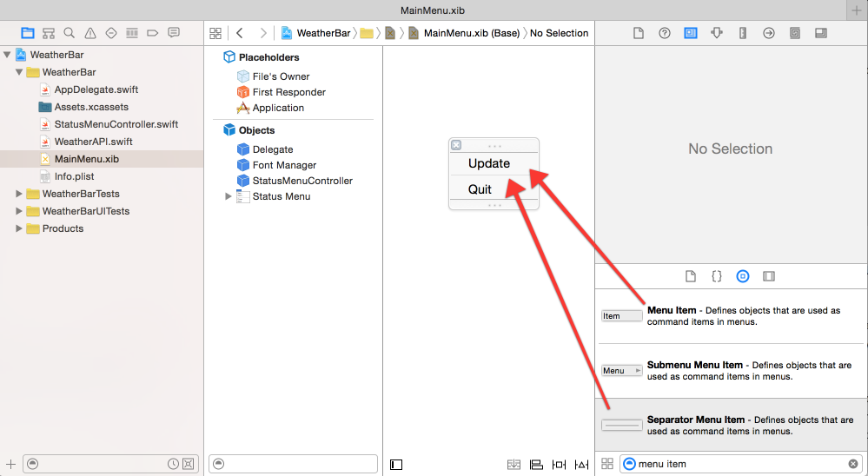Collapse the WeatherBar group folder
868x476 pixels.
[19, 72]
